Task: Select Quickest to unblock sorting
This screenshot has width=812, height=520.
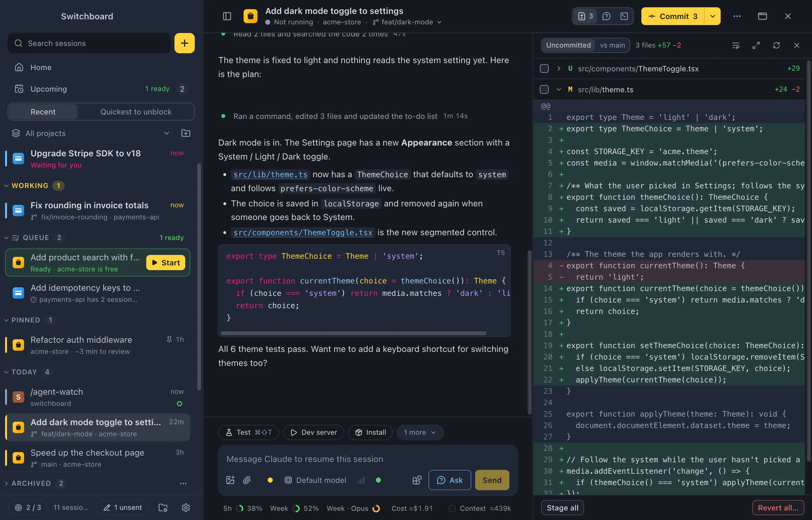Action: [136, 112]
